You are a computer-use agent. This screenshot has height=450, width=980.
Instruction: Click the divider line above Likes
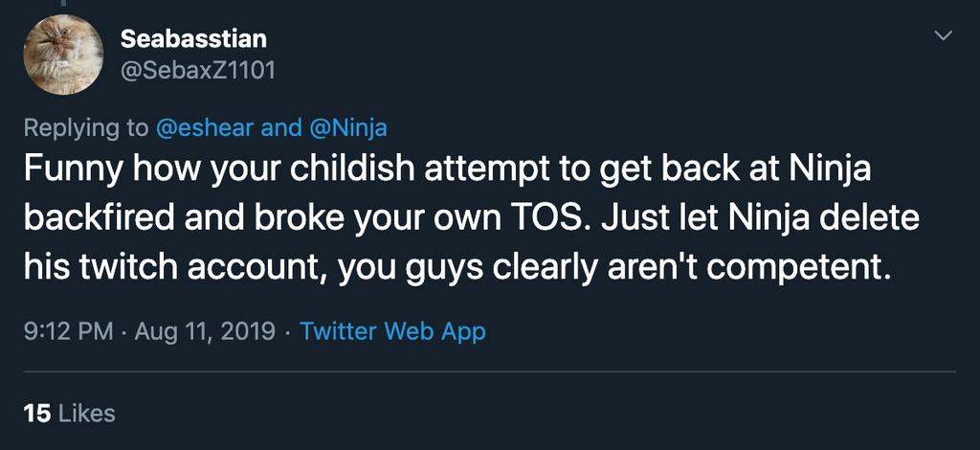tap(489, 371)
